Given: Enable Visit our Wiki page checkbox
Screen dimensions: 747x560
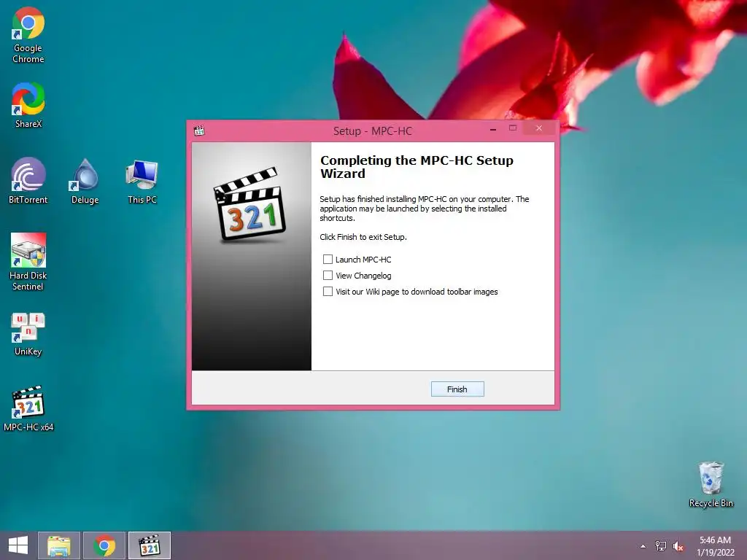Looking at the screenshot, I should (x=328, y=292).
